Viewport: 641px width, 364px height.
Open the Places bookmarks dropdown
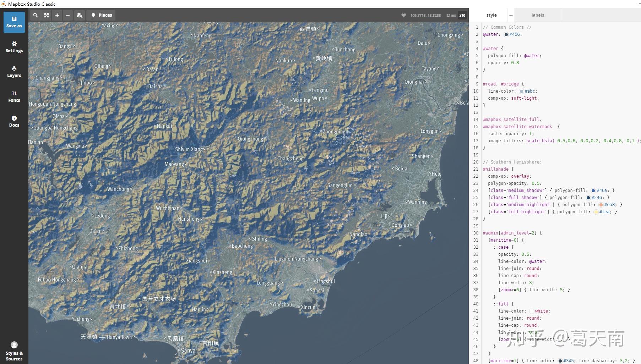[102, 15]
